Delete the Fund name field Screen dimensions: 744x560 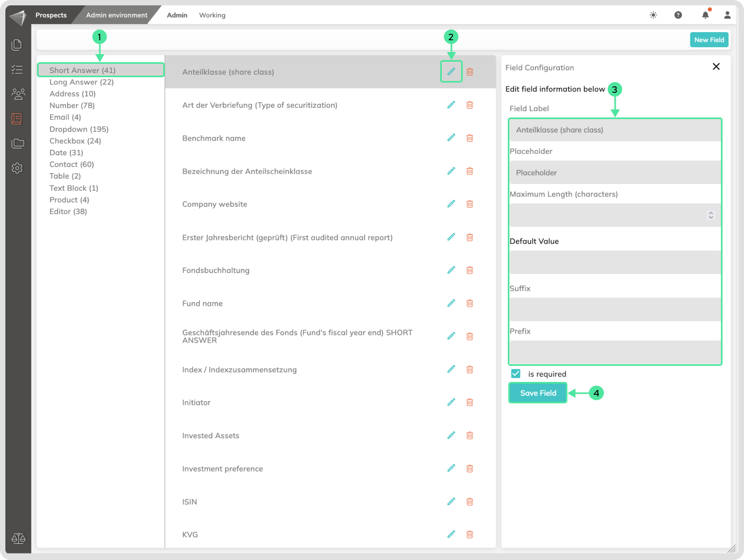470,303
